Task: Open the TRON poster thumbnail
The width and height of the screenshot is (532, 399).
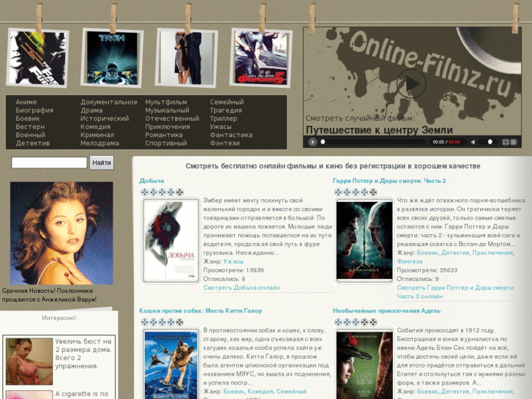Action: 112,58
